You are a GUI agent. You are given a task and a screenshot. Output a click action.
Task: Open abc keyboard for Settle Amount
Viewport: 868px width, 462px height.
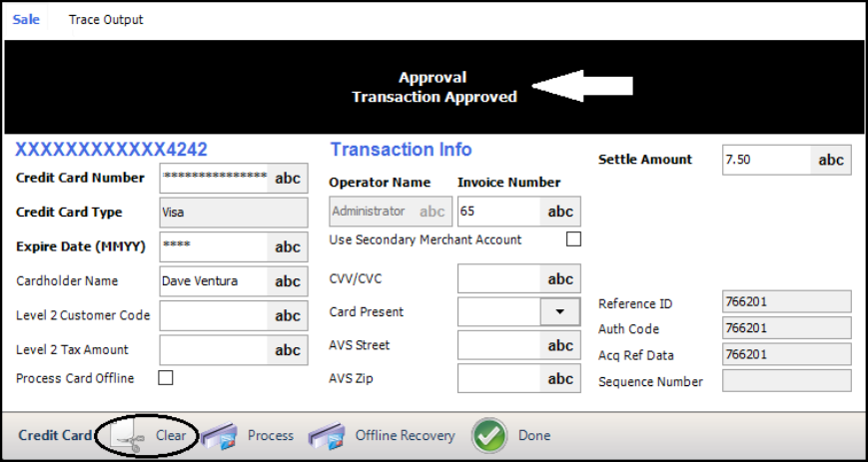point(831,160)
